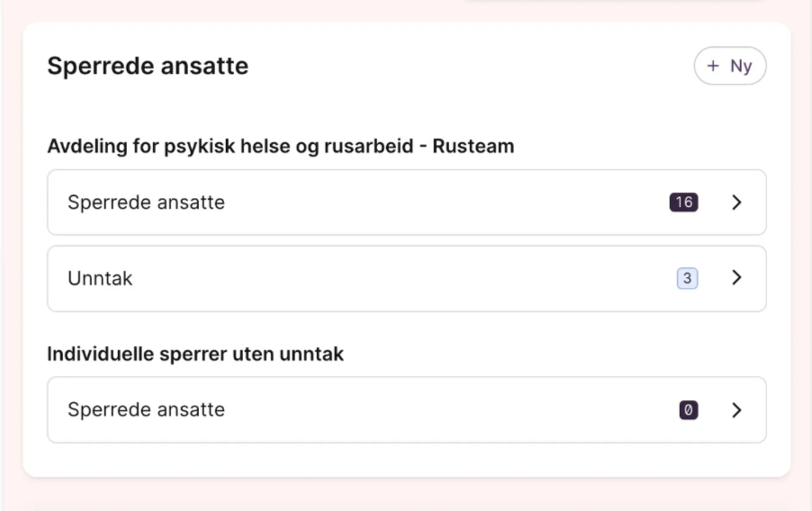Click 'Sperrede ansatte' label in the individual blocks row
This screenshot has width=812, height=511.
coord(146,410)
